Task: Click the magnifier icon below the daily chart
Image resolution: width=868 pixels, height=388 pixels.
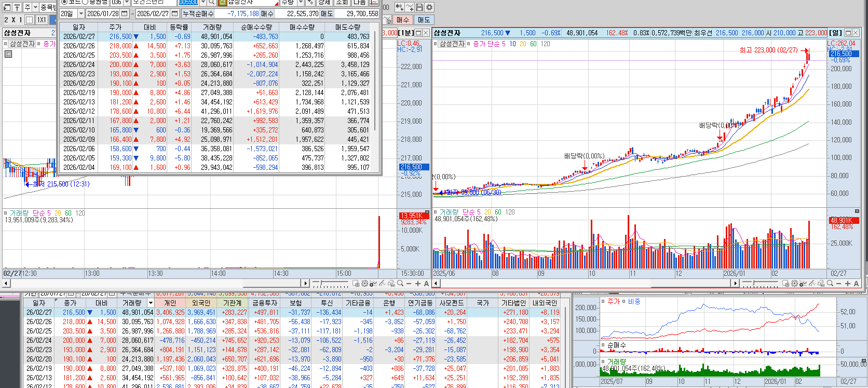Action: [830, 284]
